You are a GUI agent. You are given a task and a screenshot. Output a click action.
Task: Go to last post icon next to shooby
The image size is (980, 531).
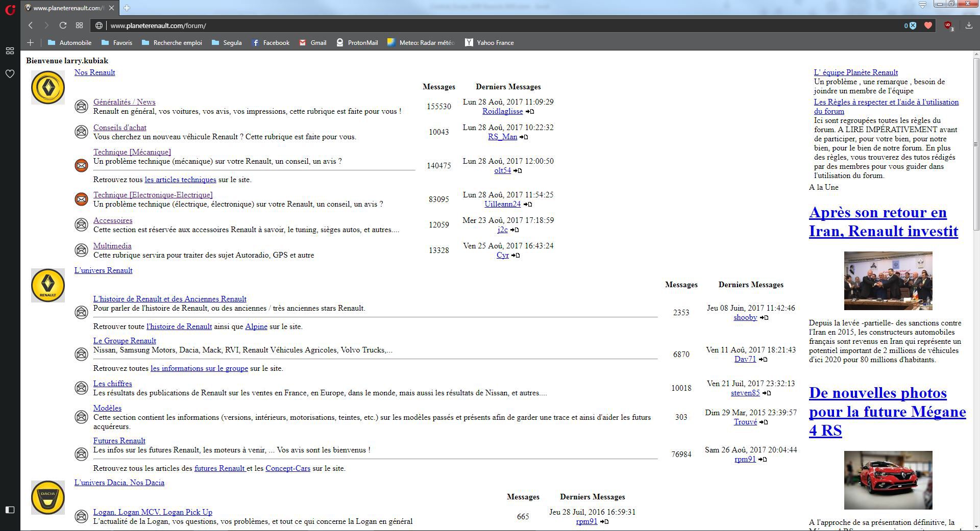coord(764,317)
